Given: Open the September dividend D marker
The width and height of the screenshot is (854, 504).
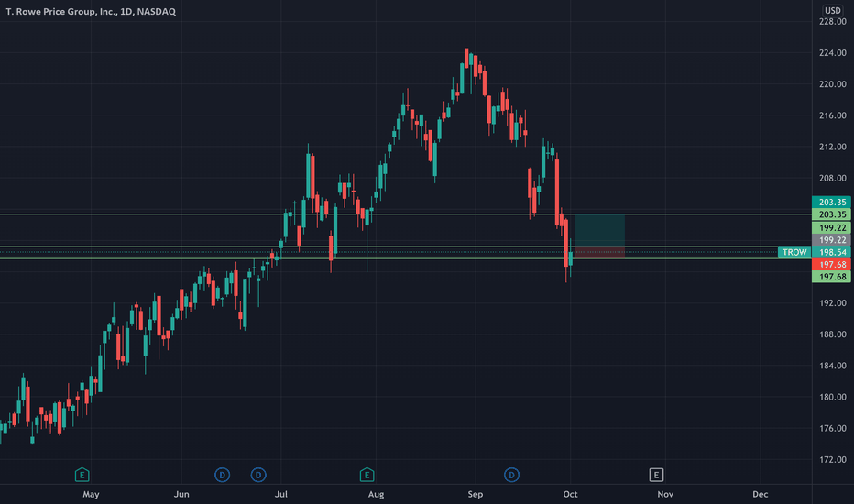Looking at the screenshot, I should point(511,475).
